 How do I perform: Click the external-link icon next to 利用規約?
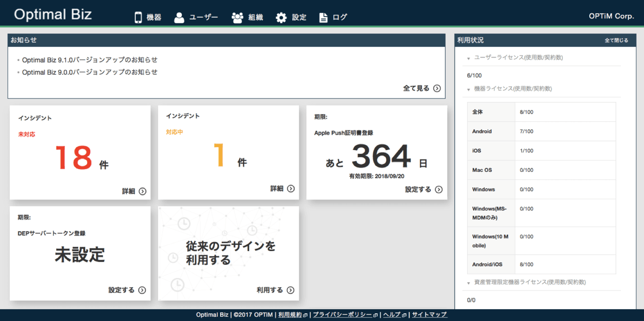point(306,314)
